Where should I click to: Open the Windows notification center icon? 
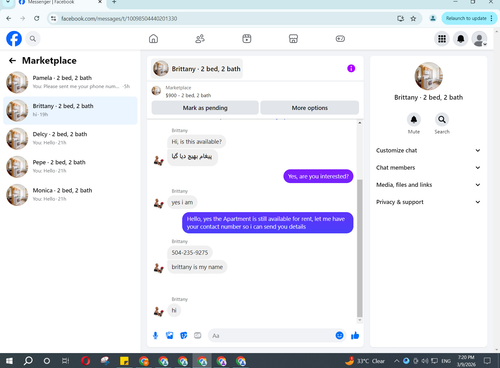[x=487, y=361]
